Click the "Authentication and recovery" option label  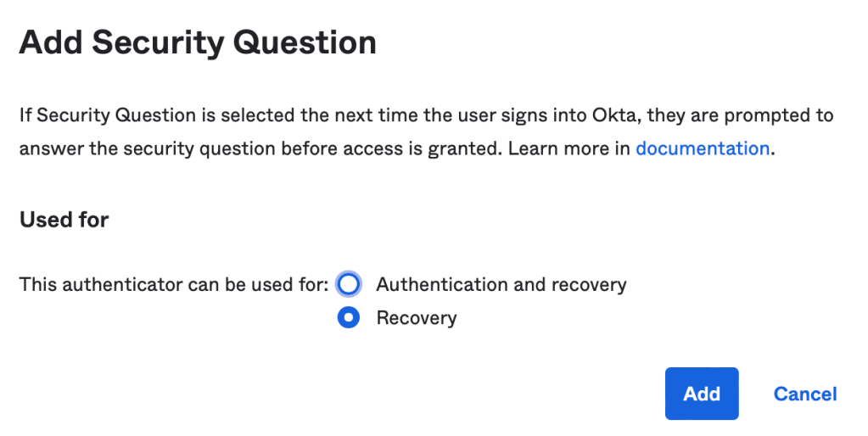click(x=501, y=284)
